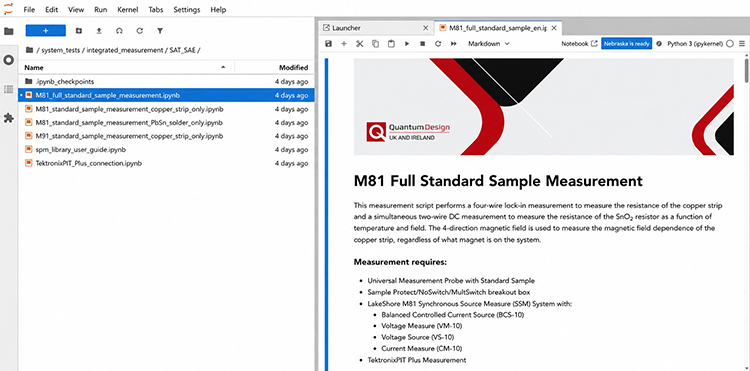Select M81_full_standard_sample_measurement.ipynb file
Screen dimensions: 750x371
pyautogui.click(x=166, y=95)
